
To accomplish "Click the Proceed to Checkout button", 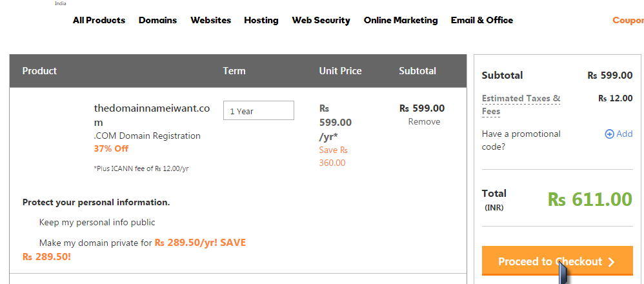I will coord(558,261).
